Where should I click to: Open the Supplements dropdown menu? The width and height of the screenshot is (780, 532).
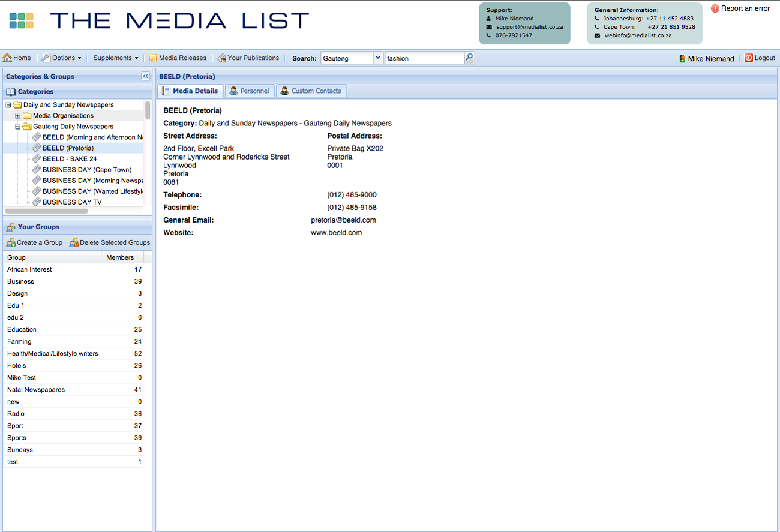click(x=115, y=58)
